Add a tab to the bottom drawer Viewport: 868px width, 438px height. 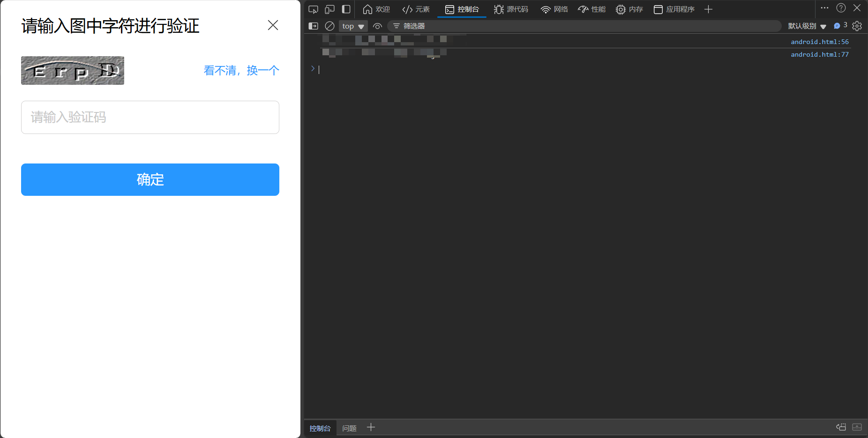371,427
